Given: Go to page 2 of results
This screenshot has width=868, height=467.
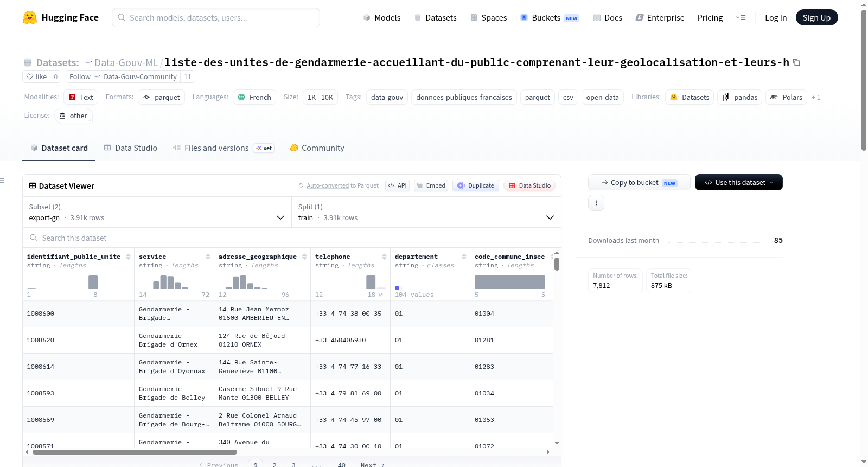Looking at the screenshot, I should point(275,464).
